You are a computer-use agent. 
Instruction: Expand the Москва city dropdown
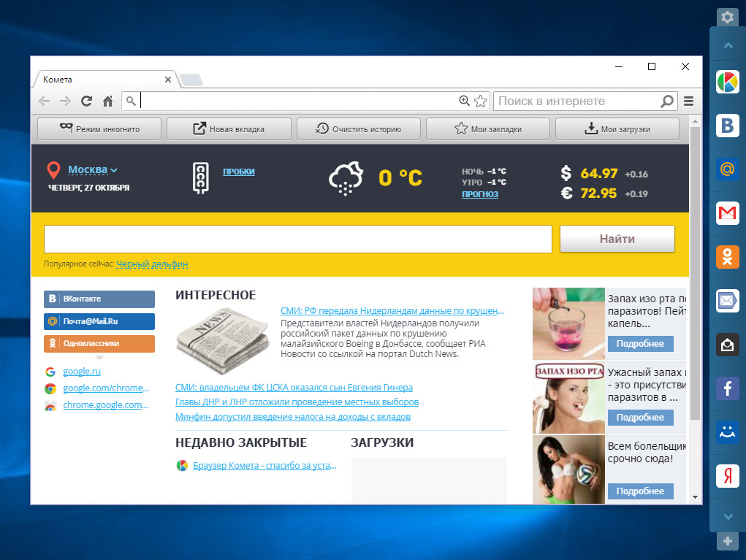pos(93,169)
